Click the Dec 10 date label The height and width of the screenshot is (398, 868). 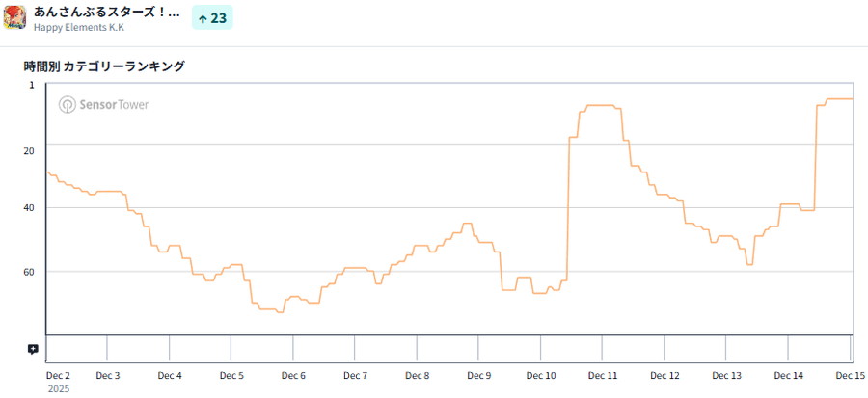point(540,375)
